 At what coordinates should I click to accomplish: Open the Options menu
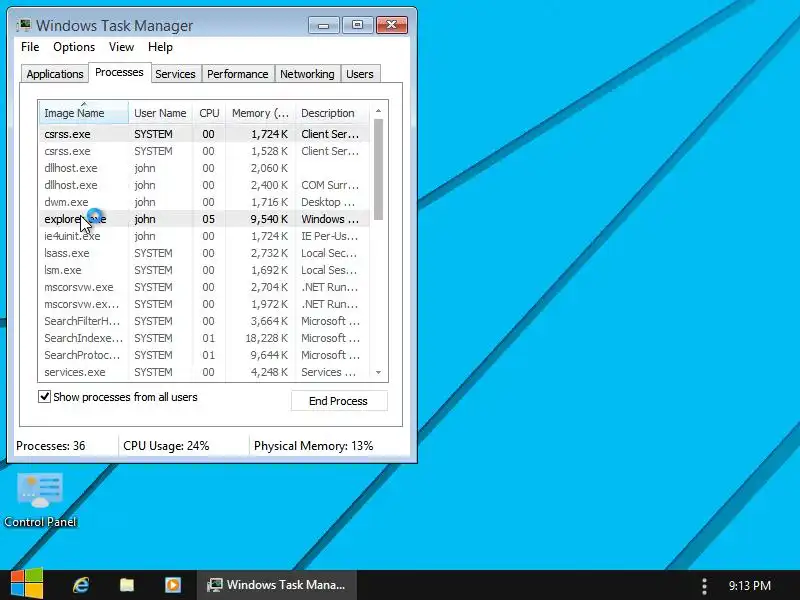(x=74, y=47)
